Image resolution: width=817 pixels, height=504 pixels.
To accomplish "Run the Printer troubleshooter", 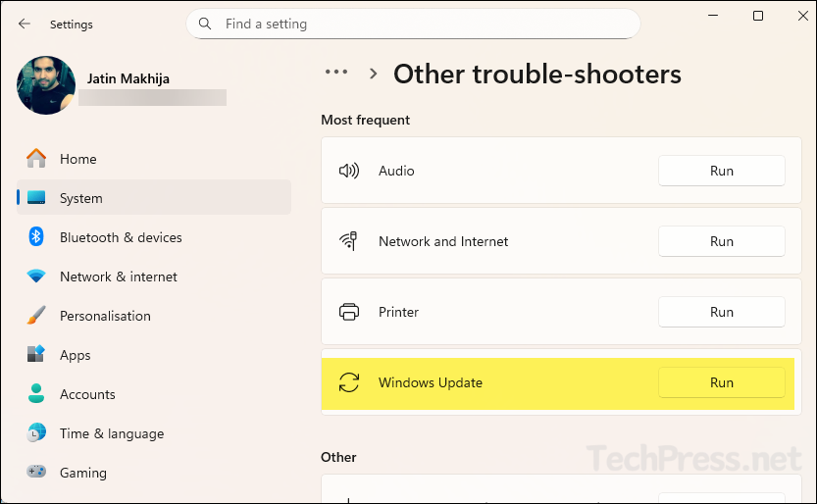I will click(x=721, y=312).
